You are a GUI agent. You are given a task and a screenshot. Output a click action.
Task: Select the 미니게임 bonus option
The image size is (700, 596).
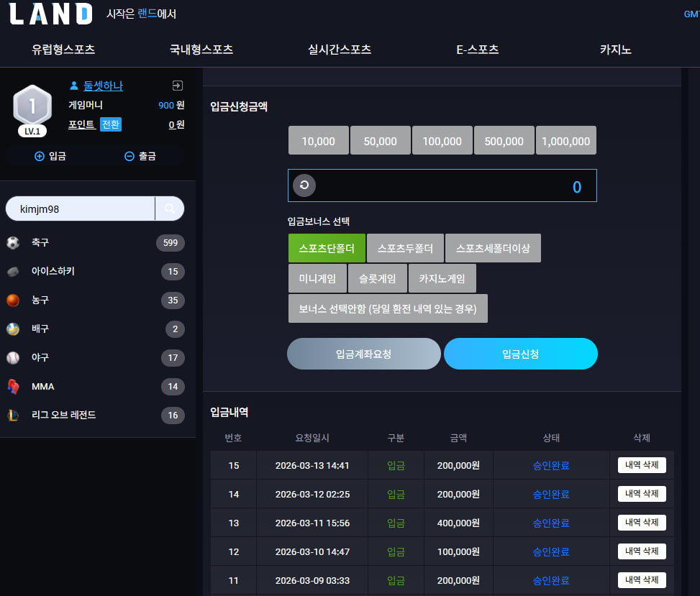click(317, 278)
